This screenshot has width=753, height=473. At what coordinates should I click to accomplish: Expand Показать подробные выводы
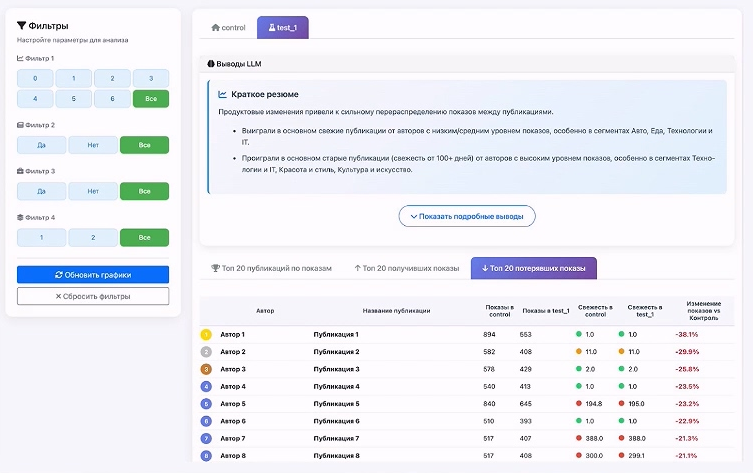pos(467,216)
